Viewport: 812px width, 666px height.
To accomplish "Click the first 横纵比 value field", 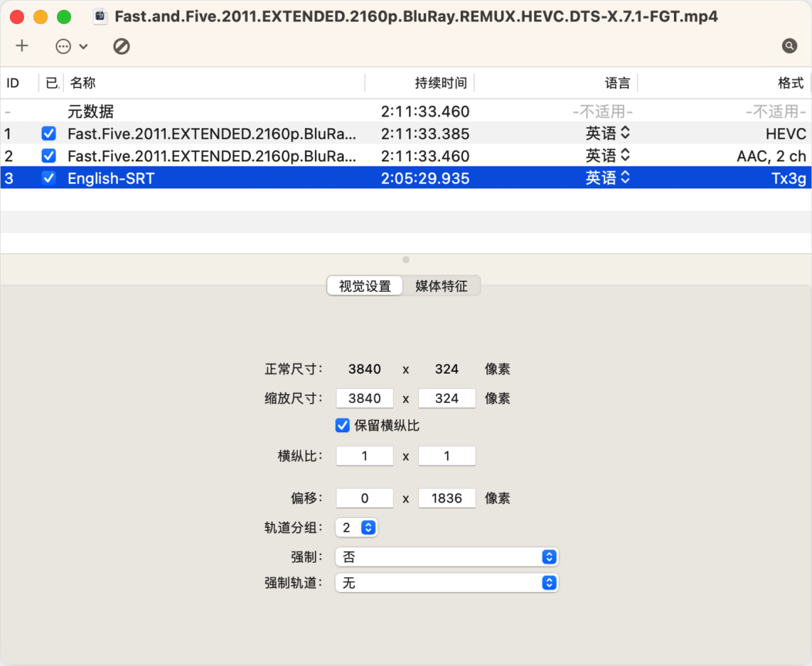I will [365, 456].
